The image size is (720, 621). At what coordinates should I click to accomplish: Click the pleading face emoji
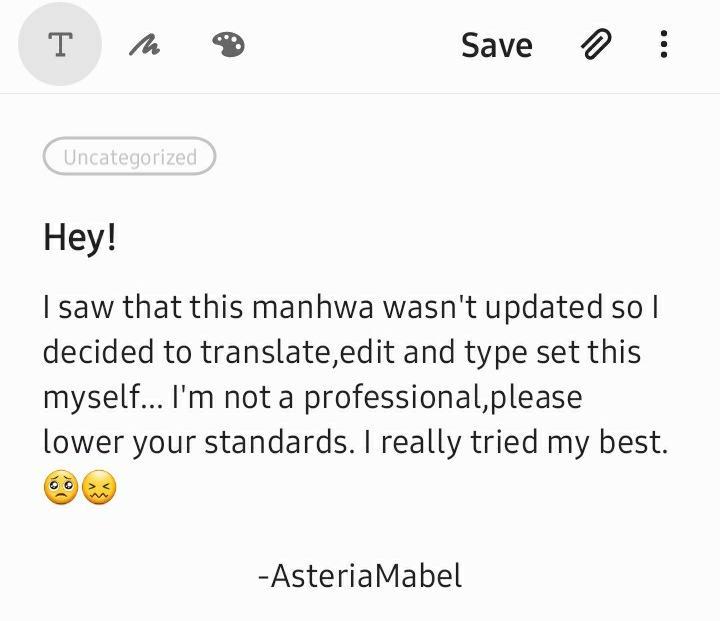pos(60,488)
